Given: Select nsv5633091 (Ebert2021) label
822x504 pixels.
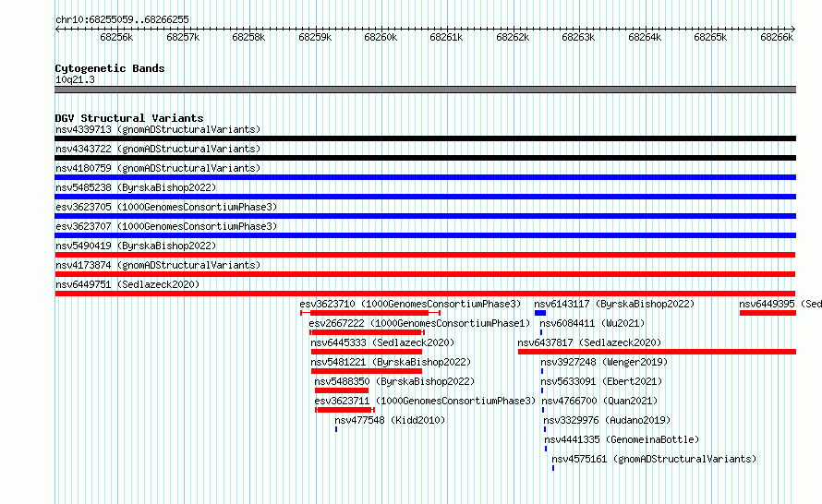Looking at the screenshot, I should [x=601, y=381].
